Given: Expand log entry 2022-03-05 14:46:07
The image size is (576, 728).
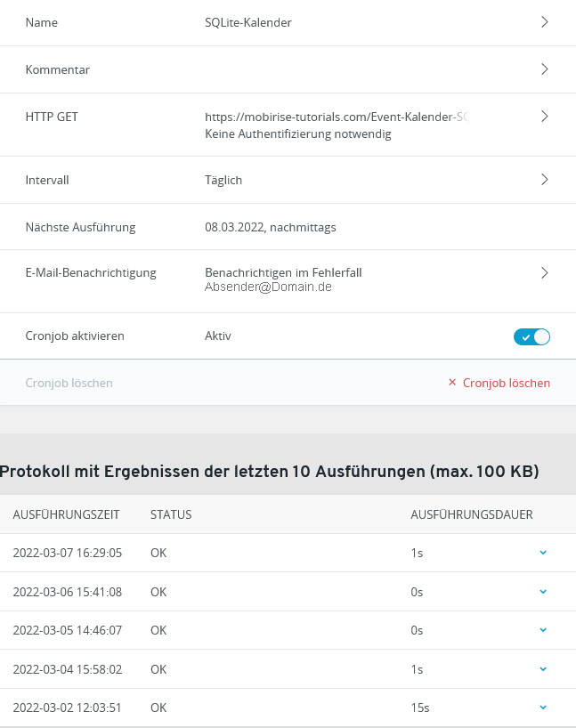Looking at the screenshot, I should 543,630.
